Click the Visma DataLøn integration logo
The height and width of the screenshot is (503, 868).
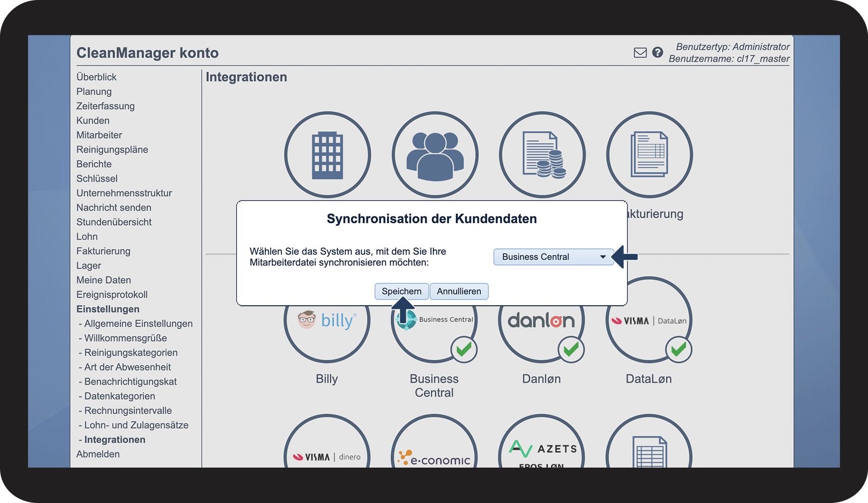coord(648,321)
